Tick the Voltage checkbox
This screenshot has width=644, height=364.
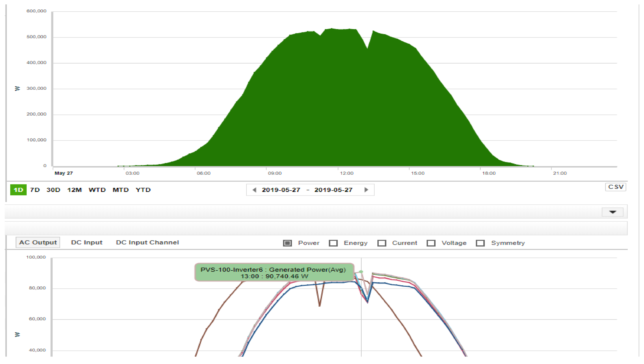[431, 243]
